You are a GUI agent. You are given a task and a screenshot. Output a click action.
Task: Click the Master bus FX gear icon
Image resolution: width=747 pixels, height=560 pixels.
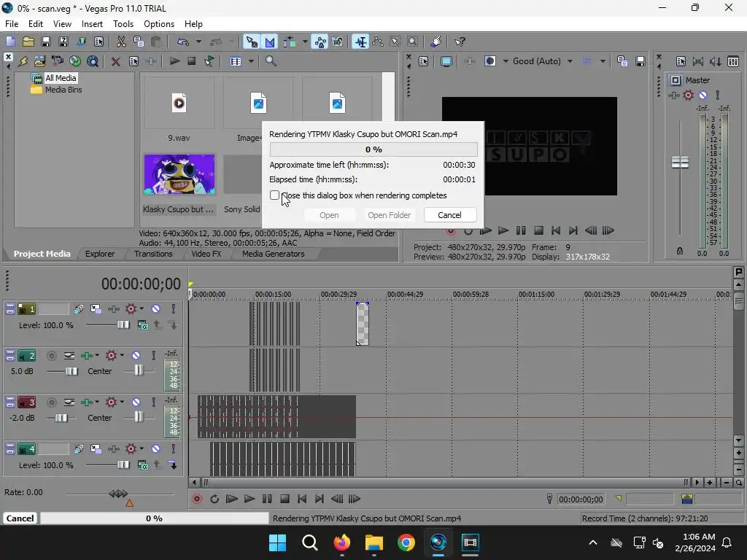point(688,96)
